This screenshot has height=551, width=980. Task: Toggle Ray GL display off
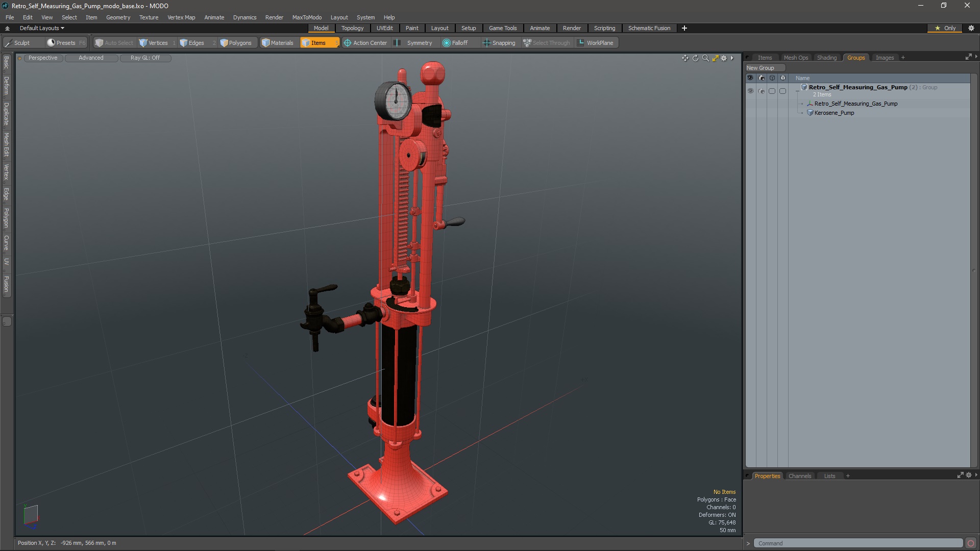tap(145, 58)
